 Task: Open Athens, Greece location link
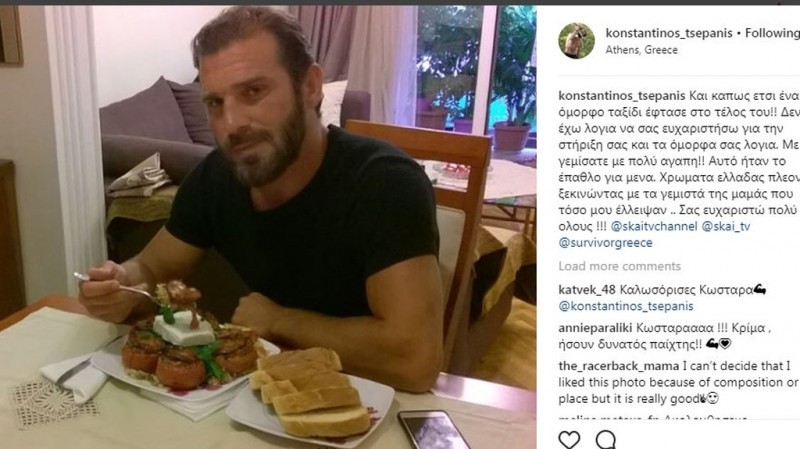coord(641,50)
